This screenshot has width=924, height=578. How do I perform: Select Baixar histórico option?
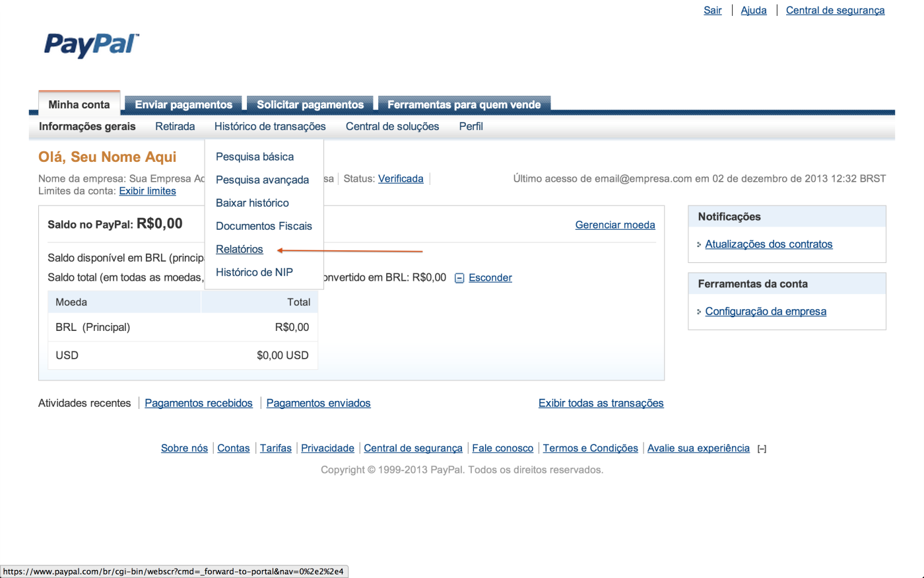pos(252,203)
